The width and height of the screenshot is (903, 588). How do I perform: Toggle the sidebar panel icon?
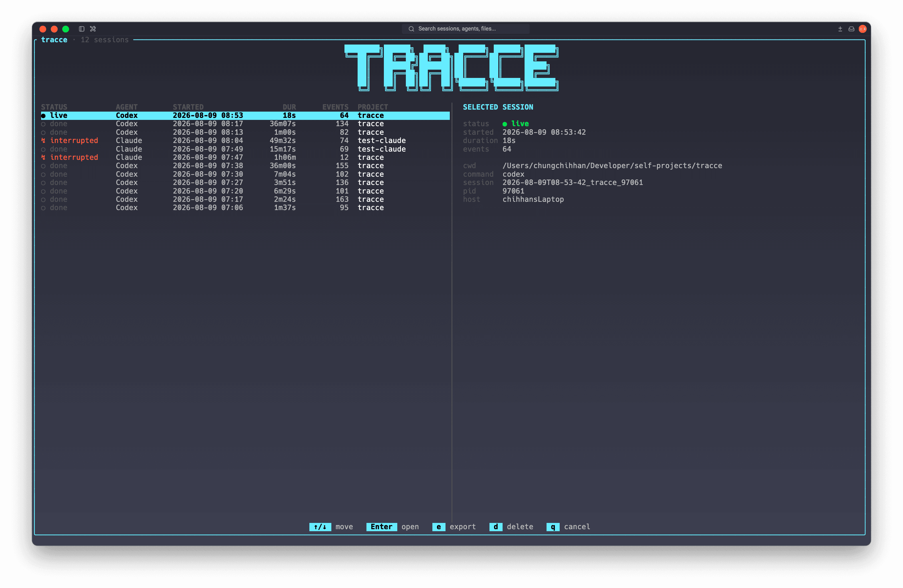tap(82, 29)
